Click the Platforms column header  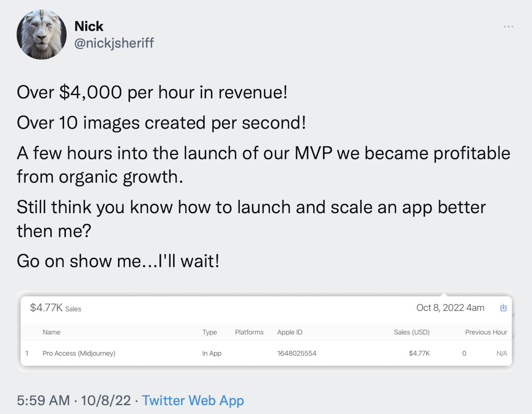249,332
